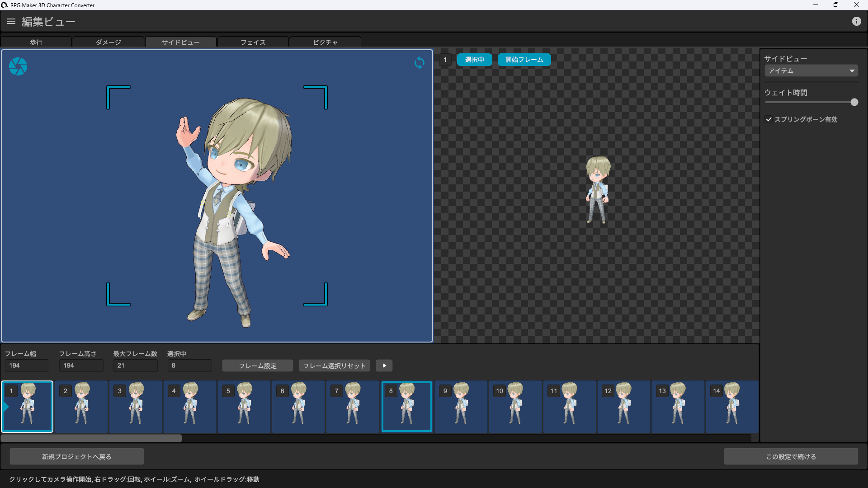Click the 3D character preview viewport

pos(217,196)
